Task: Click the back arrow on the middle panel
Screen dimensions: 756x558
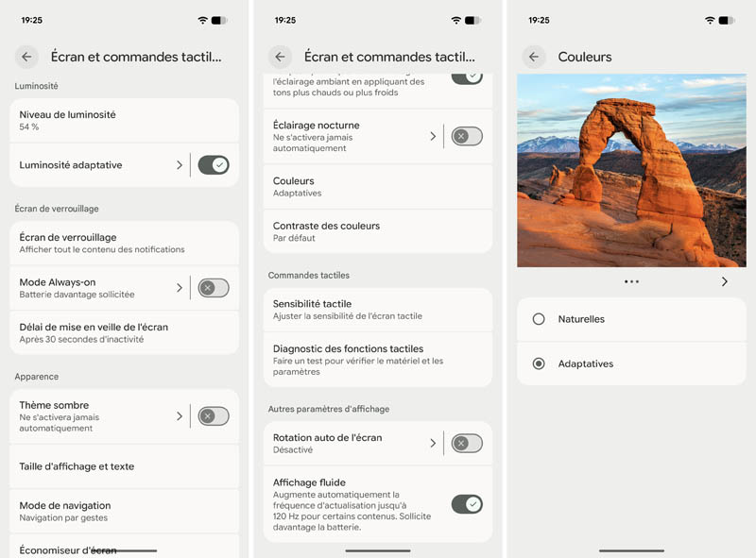Action: pos(280,57)
